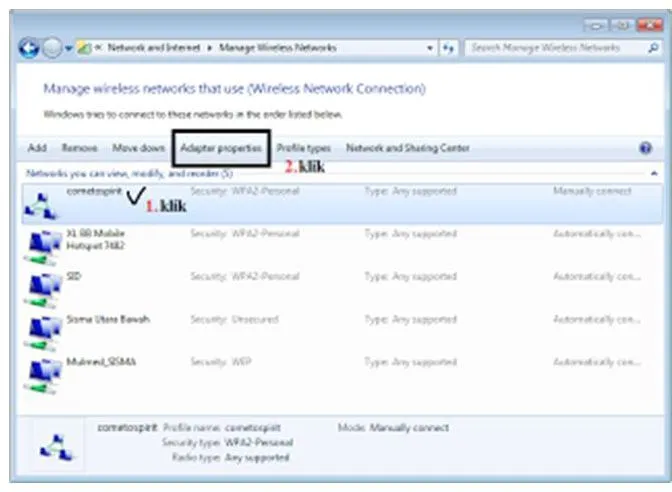Image resolution: width=672 pixels, height=492 pixels.
Task: Maximize the window
Action: pyautogui.click(x=622, y=26)
